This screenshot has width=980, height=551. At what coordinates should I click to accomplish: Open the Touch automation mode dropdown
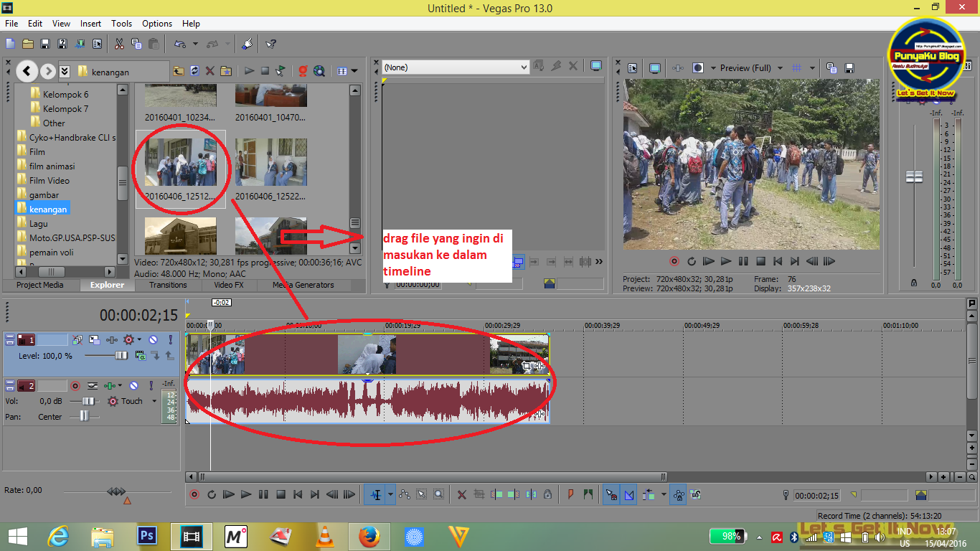[154, 401]
